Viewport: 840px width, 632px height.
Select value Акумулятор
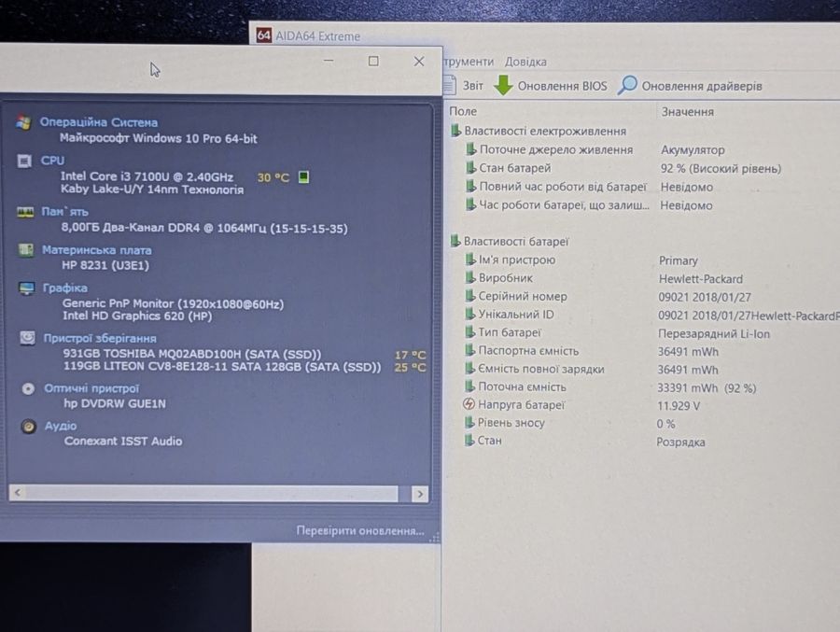693,150
